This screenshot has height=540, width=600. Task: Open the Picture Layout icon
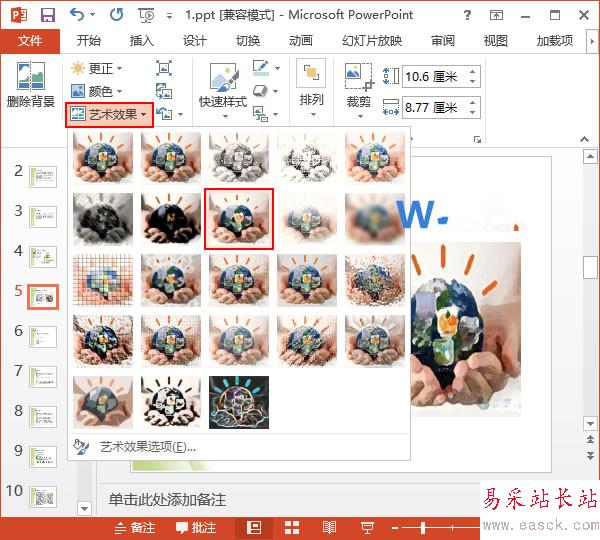click(260, 114)
